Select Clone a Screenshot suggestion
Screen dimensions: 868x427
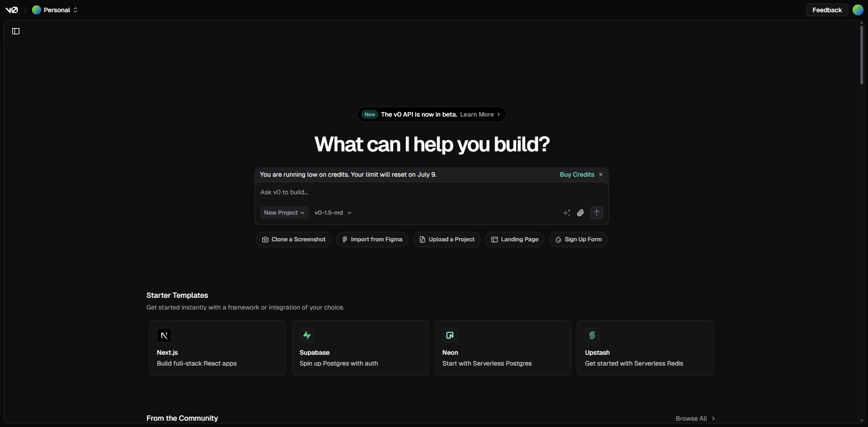tap(293, 239)
